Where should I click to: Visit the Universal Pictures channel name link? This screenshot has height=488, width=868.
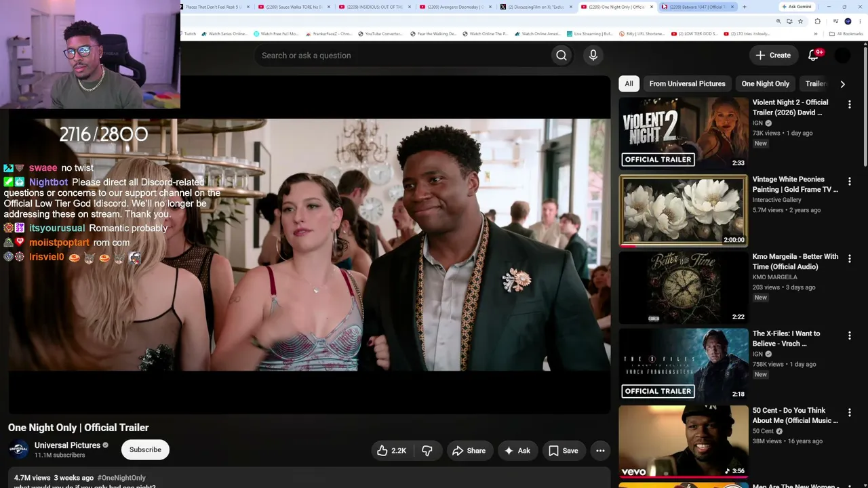click(67, 445)
